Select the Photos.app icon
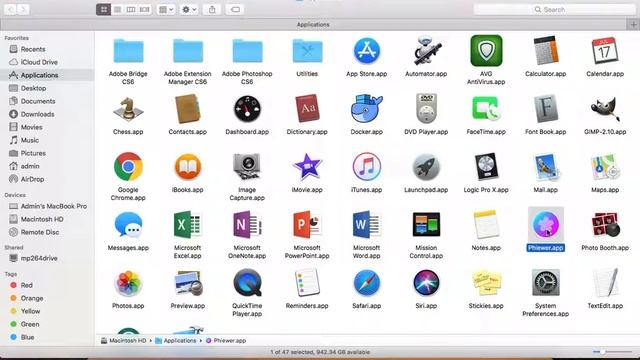The image size is (640, 360). coord(128,282)
